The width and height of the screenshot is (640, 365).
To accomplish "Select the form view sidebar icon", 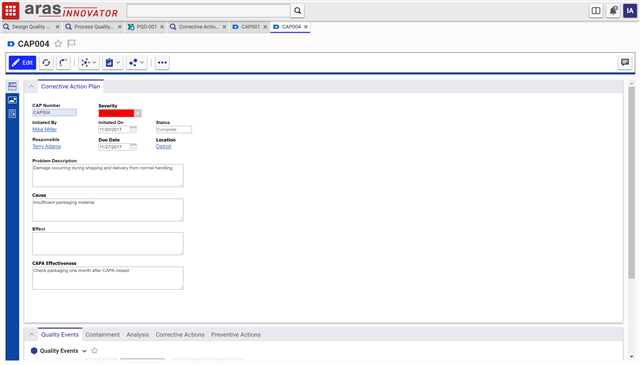I will (12, 86).
